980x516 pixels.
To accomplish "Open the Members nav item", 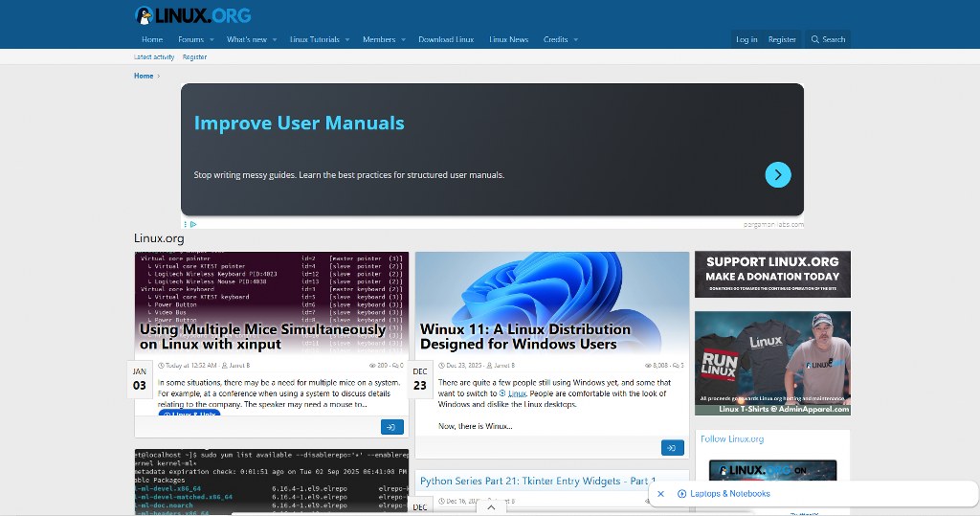I will [379, 39].
